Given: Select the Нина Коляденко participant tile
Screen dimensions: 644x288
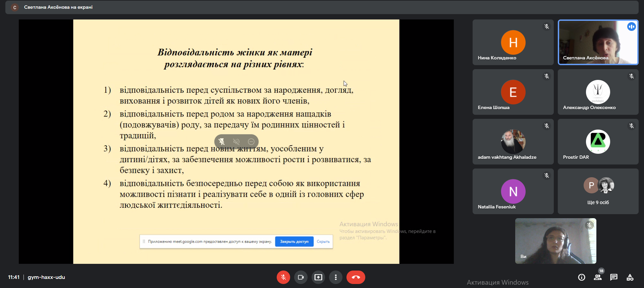Looking at the screenshot, I should pos(513,42).
